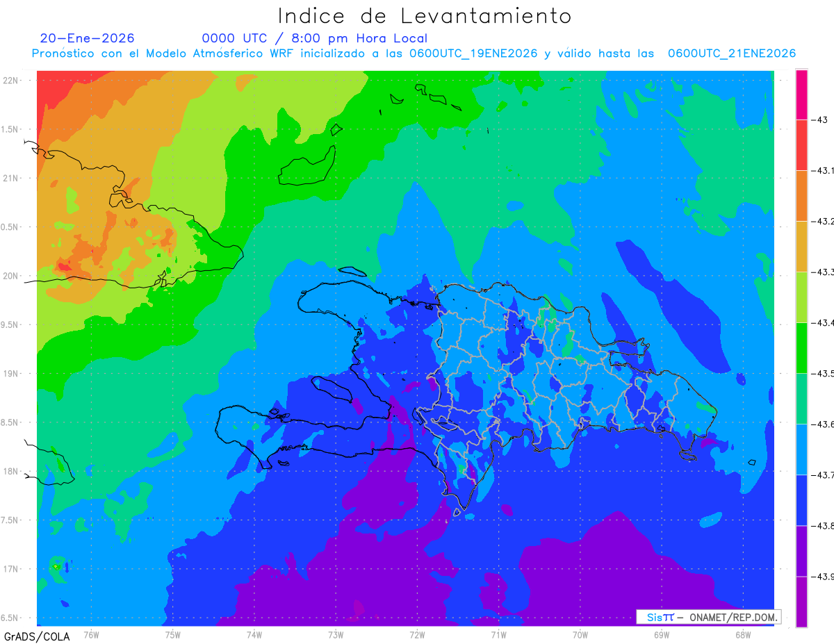Select the yellow-orange swatch between -43.2 and -43.3
The width and height of the screenshot is (834, 644).
coord(801,247)
